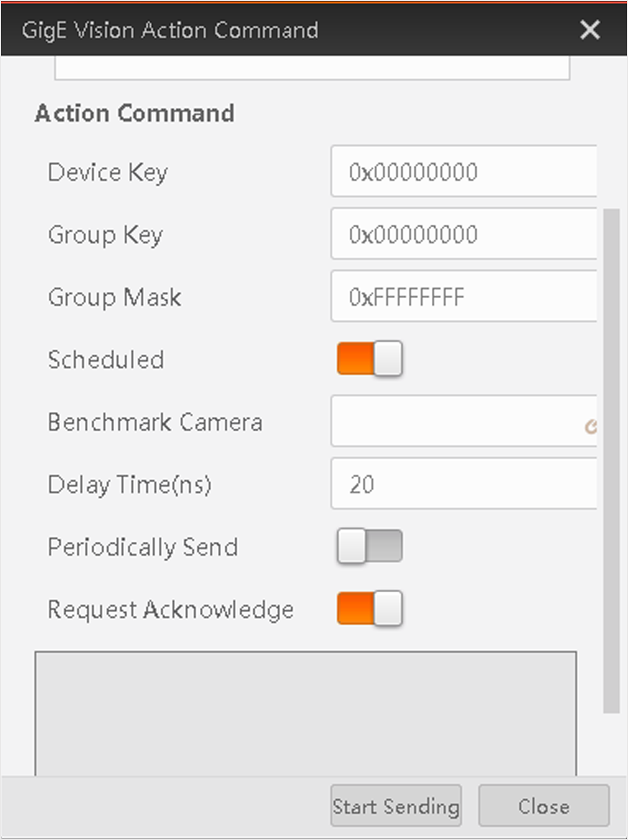The height and width of the screenshot is (840, 628).
Task: Focus the Device Key input field
Action: click(x=464, y=171)
